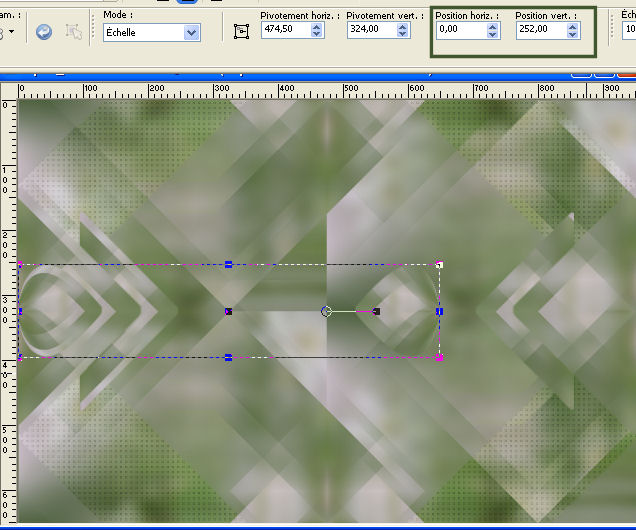Increase Position horiz. with up arrow

[x=492, y=26]
